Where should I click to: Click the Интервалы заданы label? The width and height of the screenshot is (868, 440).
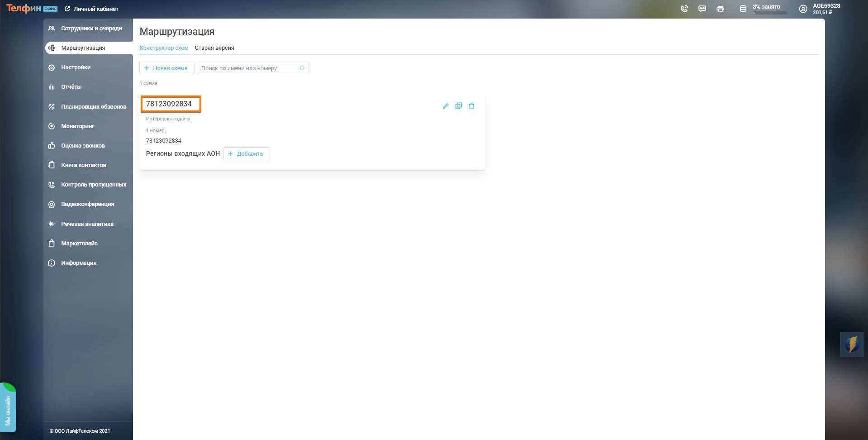tap(168, 119)
